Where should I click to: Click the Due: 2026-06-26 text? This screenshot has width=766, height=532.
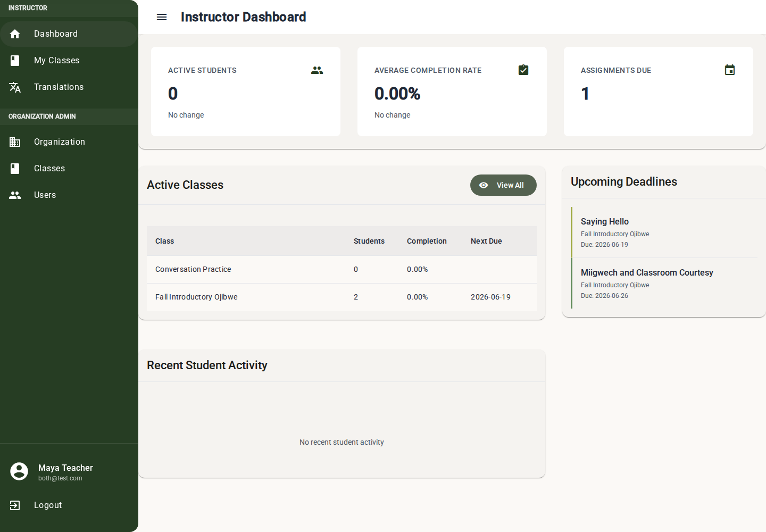[x=604, y=296]
